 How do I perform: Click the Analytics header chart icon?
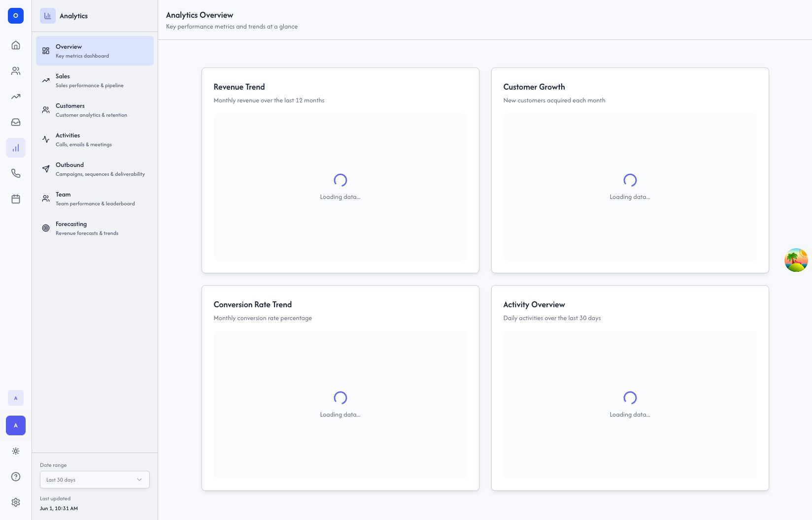pos(48,16)
